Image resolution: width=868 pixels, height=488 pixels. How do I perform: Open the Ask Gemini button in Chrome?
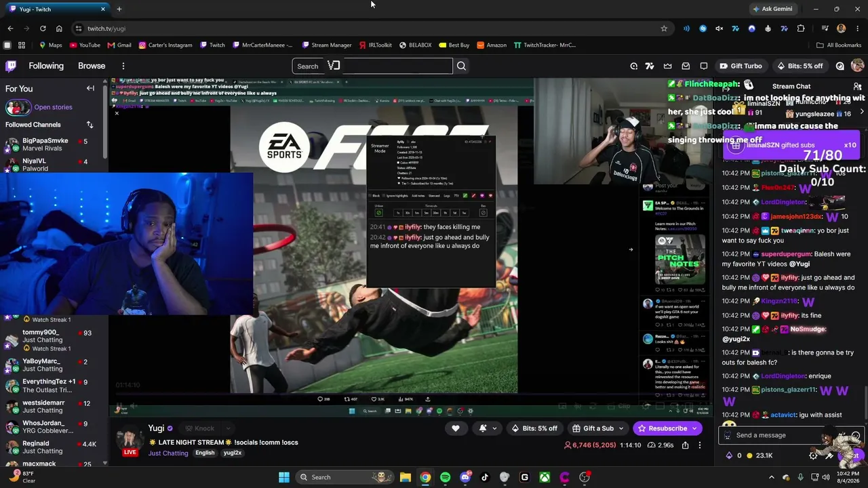pyautogui.click(x=772, y=9)
